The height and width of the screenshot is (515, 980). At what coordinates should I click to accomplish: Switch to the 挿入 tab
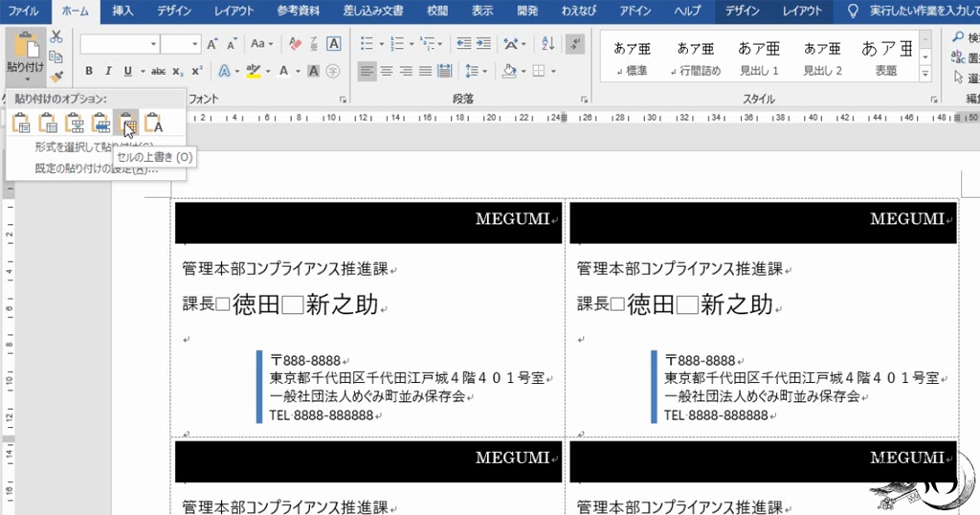(122, 11)
